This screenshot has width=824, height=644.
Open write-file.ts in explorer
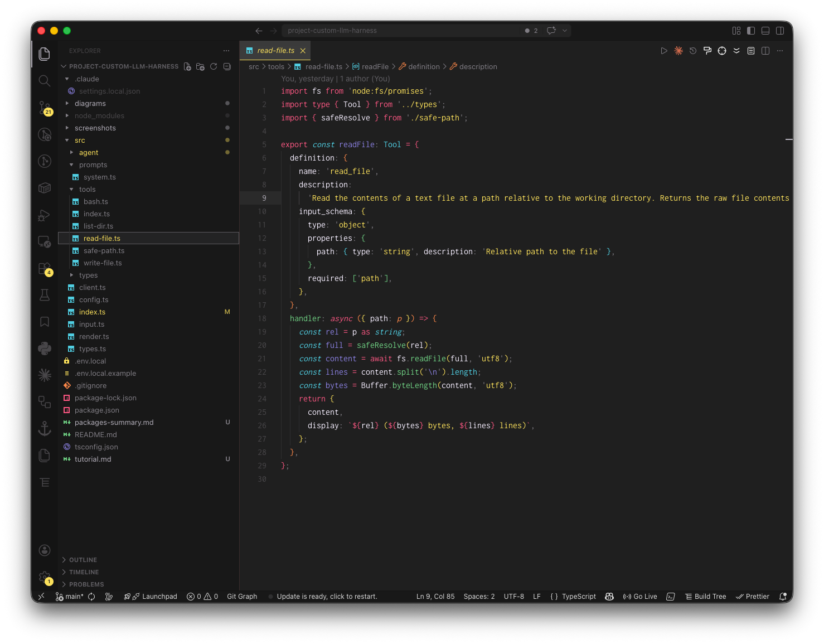point(148,263)
